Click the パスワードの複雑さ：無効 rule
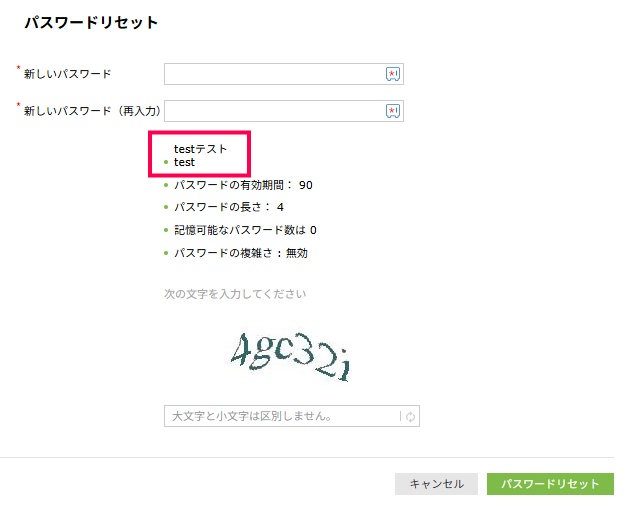636x510 pixels. pos(241,253)
